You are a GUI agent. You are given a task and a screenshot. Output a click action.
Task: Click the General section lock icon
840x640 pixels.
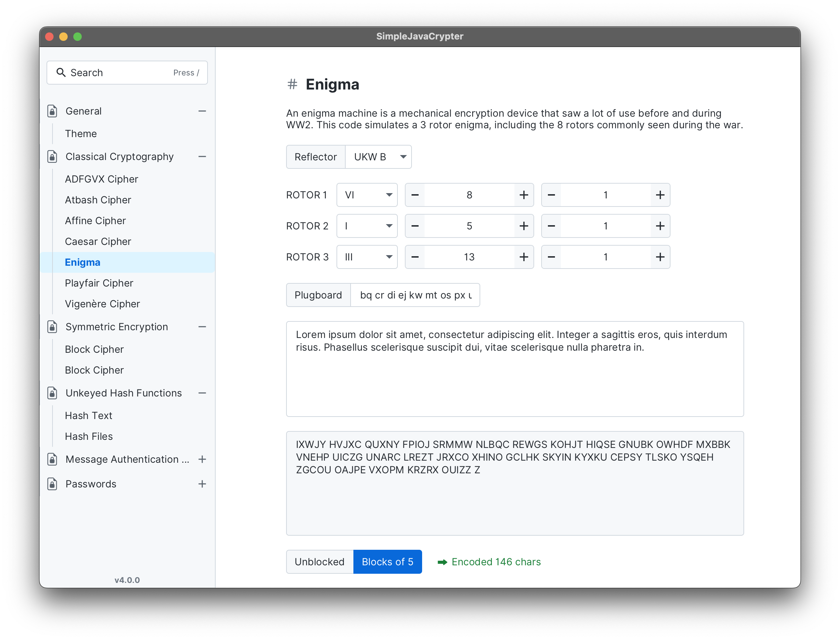coord(52,111)
